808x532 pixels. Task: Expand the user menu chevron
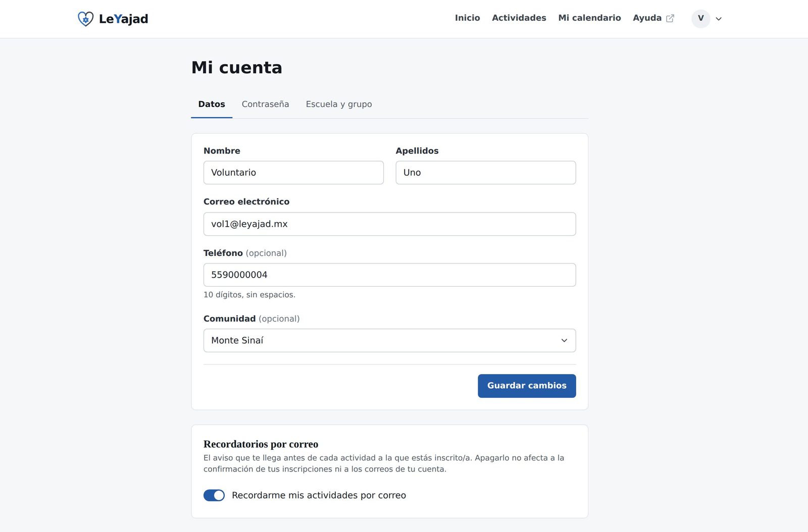tap(719, 19)
